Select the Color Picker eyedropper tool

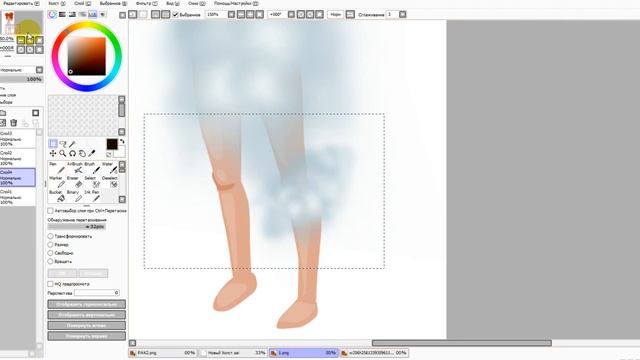tap(92, 153)
